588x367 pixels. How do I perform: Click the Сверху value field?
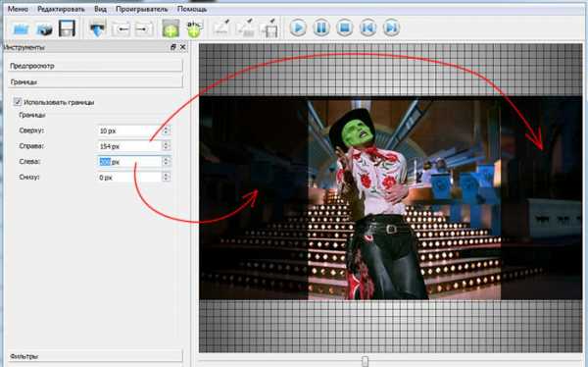pyautogui.click(x=129, y=131)
